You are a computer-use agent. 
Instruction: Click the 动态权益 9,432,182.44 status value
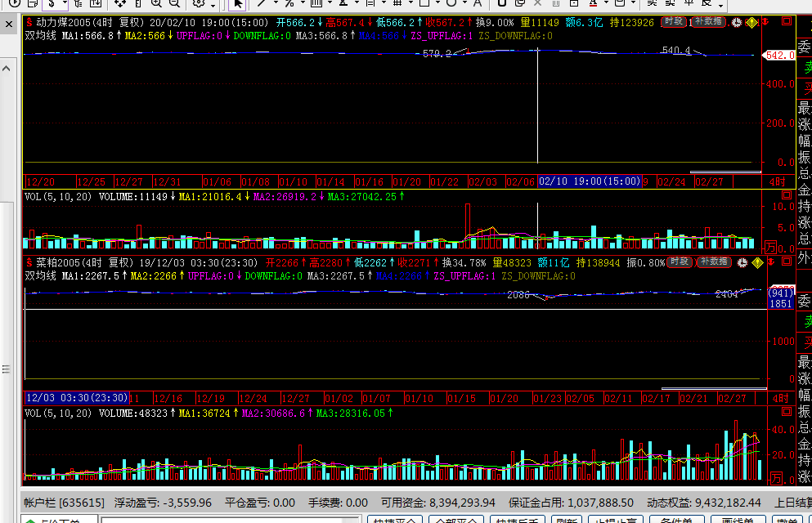[x=704, y=503]
